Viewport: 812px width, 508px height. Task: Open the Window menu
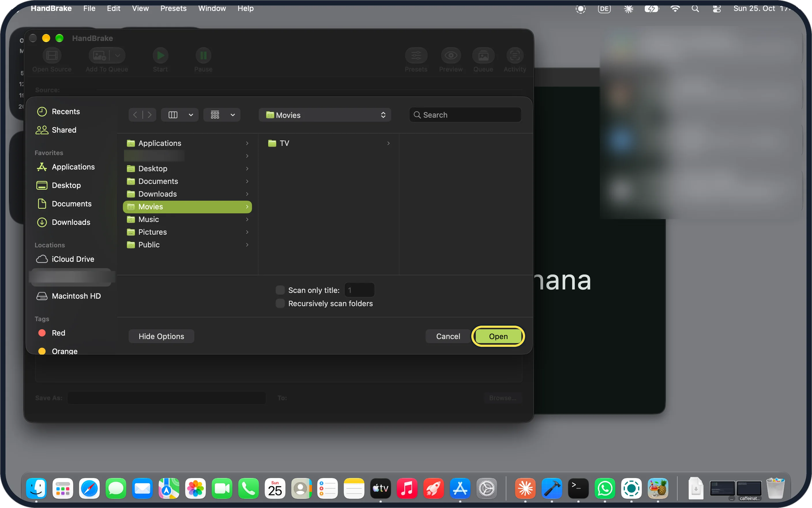[x=212, y=8]
